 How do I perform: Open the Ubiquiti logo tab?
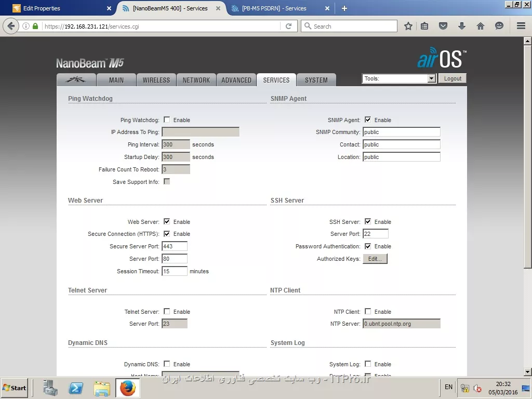(76, 80)
